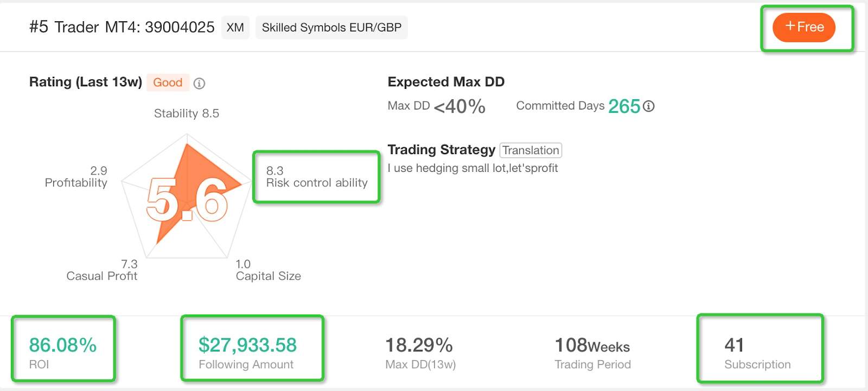Click the Casual Profit 7.3 label
The image size is (868, 391).
coord(102,270)
